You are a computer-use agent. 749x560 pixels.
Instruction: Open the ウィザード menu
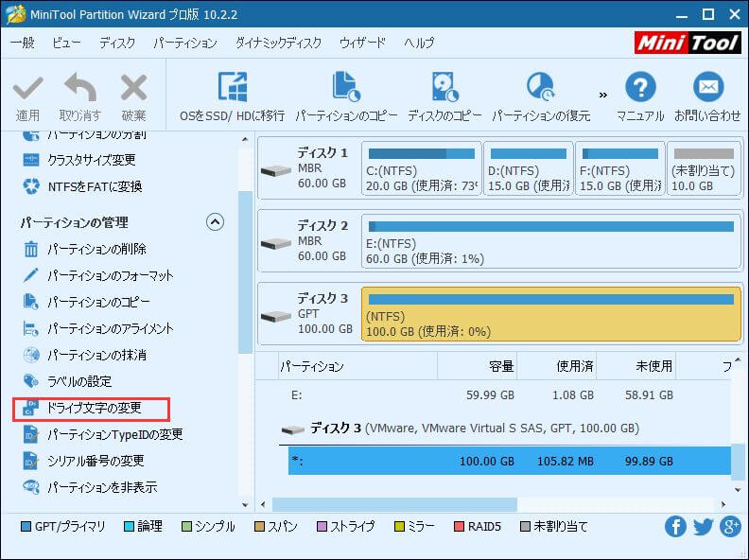[362, 43]
